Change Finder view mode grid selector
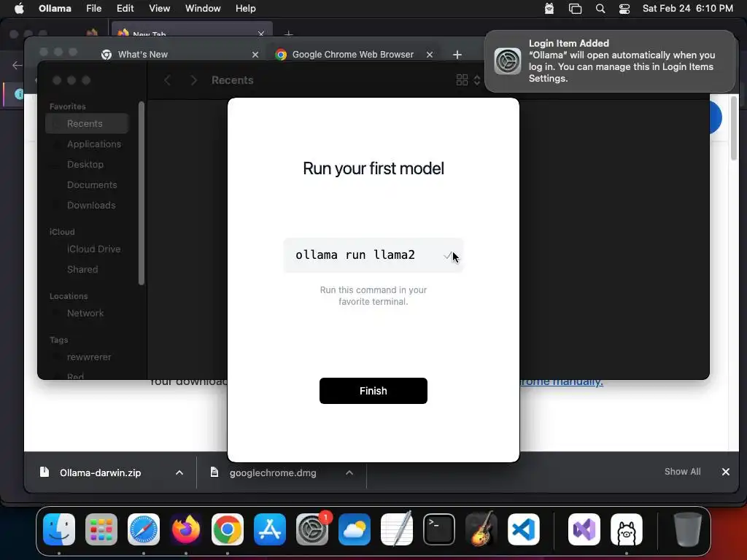This screenshot has width=747, height=560. 468,80
